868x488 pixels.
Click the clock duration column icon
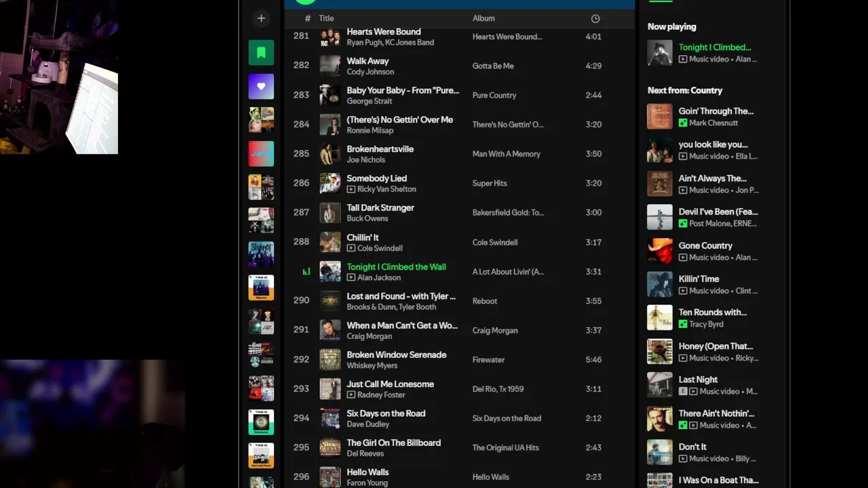click(595, 18)
